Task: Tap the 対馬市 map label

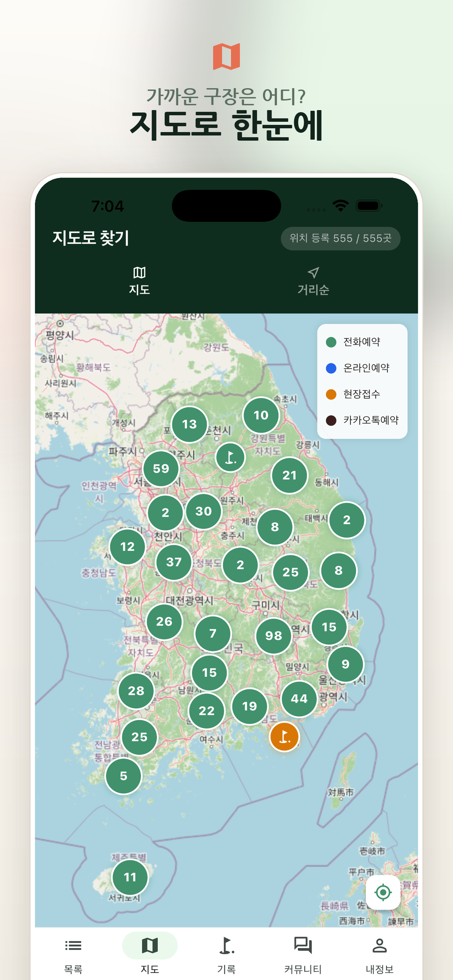Action: point(341,792)
